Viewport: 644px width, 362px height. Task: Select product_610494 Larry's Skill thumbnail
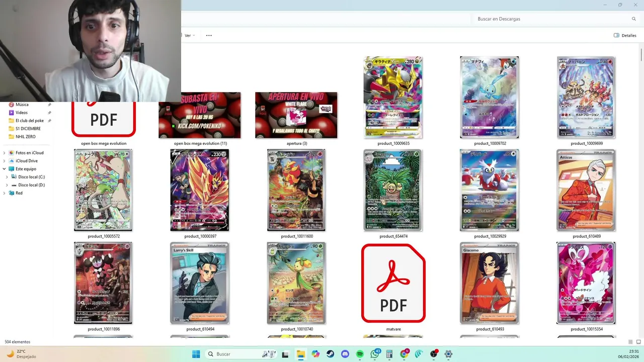pyautogui.click(x=200, y=283)
